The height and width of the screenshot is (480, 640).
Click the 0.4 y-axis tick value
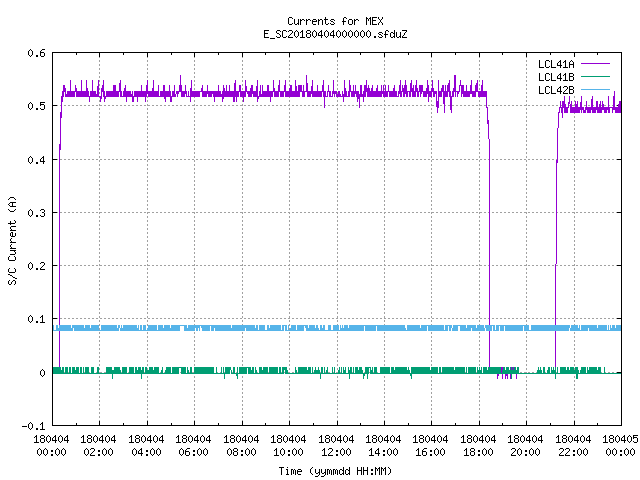(x=36, y=160)
